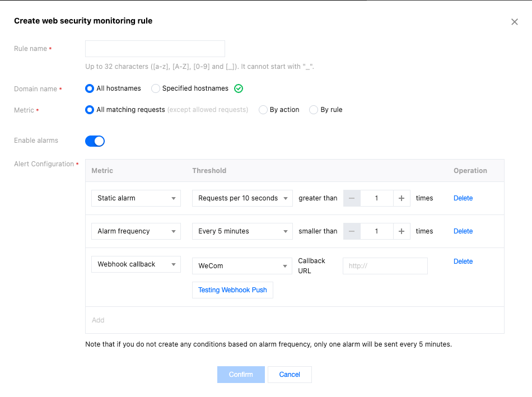Open the Static alarm metric dropdown
Screen dimensions: 532x397
point(136,198)
